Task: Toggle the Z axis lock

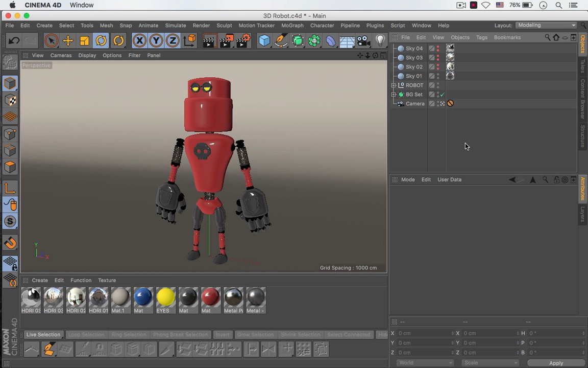Action: [173, 41]
